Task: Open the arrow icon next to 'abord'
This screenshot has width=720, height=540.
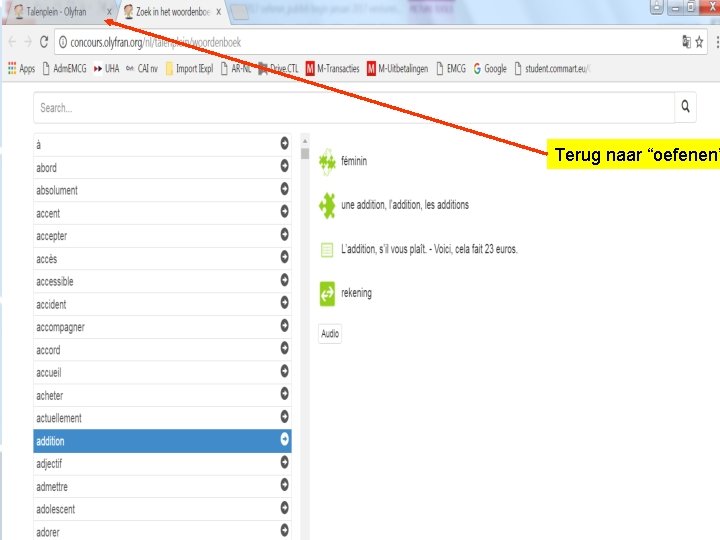Action: tap(284, 166)
